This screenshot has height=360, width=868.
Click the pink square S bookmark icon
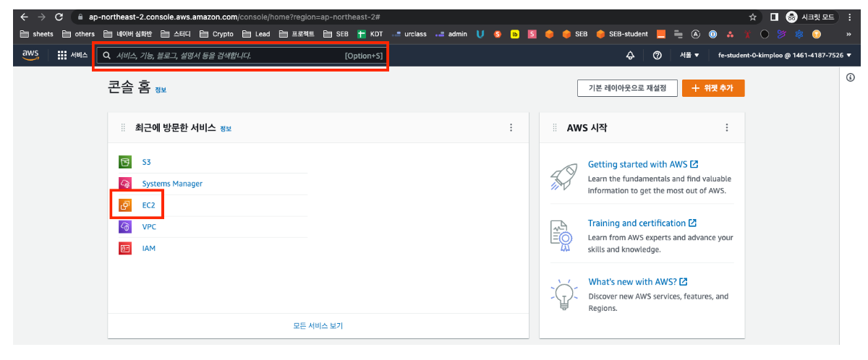[532, 34]
